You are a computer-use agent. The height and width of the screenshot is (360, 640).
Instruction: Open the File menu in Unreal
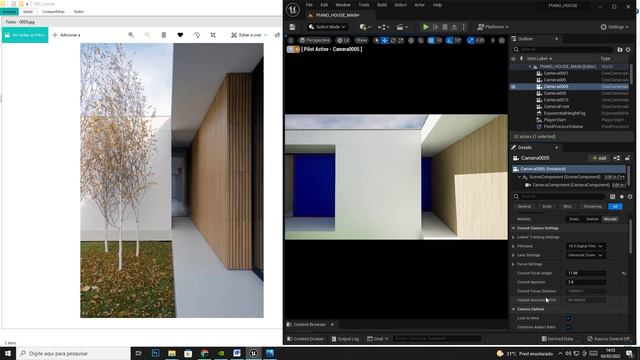pos(309,5)
